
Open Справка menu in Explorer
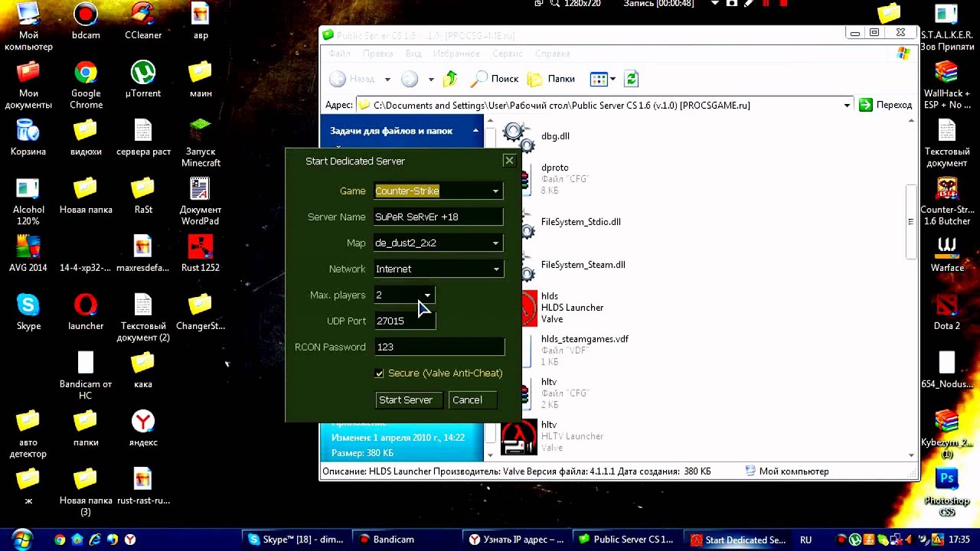click(552, 54)
